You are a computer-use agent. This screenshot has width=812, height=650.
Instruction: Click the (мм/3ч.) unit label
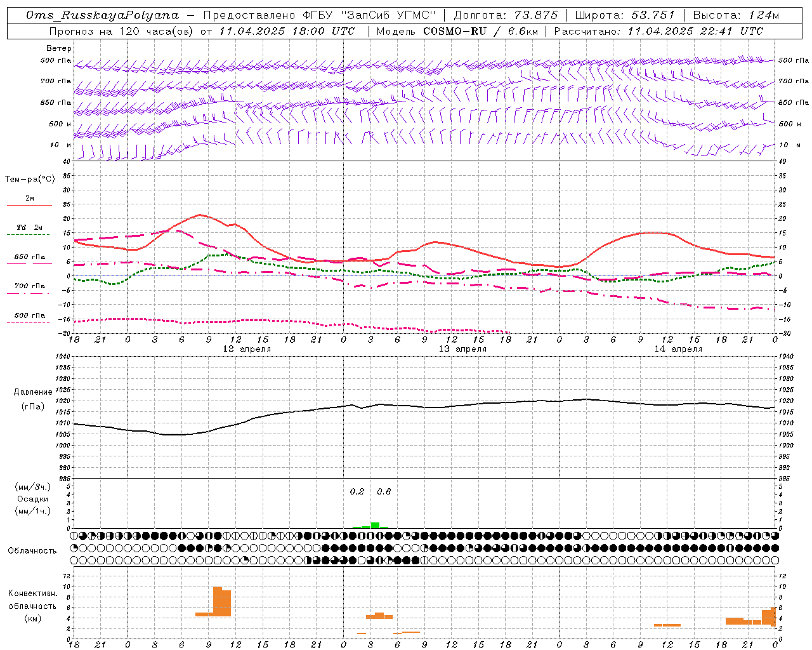[32, 487]
